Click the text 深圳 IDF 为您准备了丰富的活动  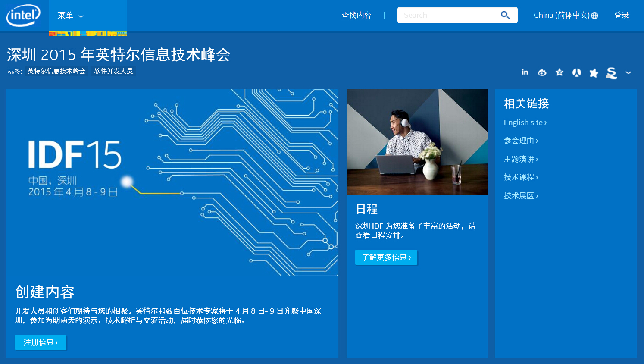tap(416, 231)
